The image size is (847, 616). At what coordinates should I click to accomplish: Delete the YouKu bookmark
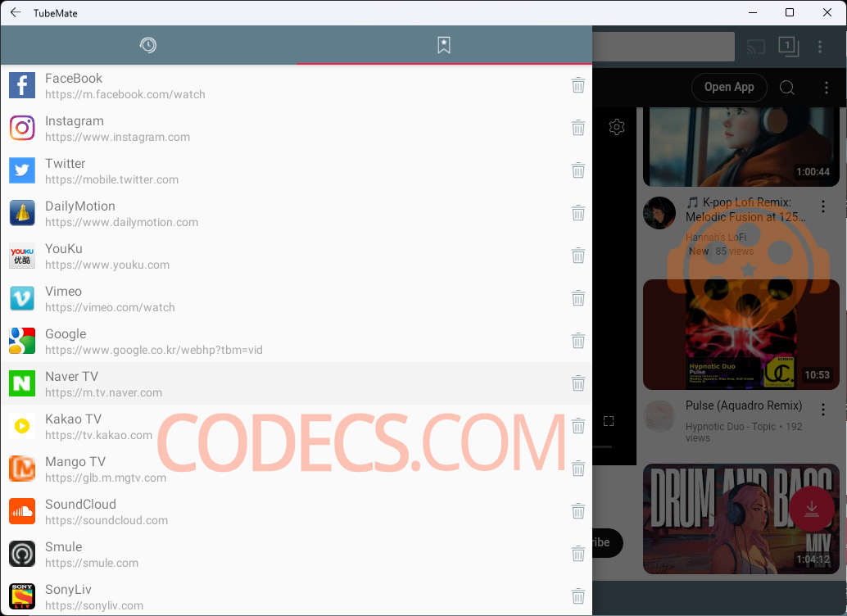pyautogui.click(x=578, y=256)
